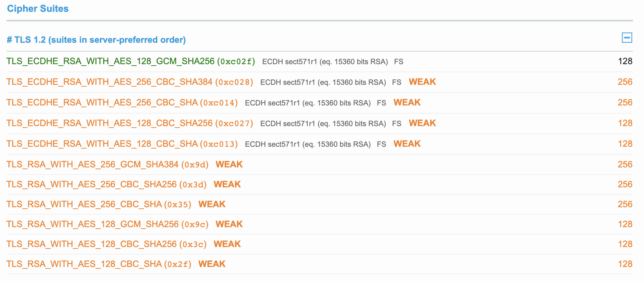Click the TLS_RSA_WITH_AES_128_CBC_SHA (0x2f) suite

(99, 264)
